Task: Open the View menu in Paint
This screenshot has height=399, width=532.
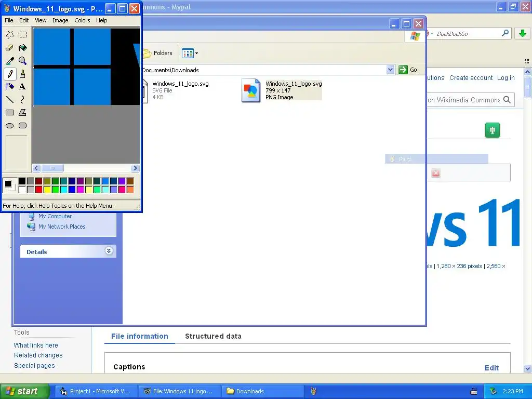Action: click(41, 20)
